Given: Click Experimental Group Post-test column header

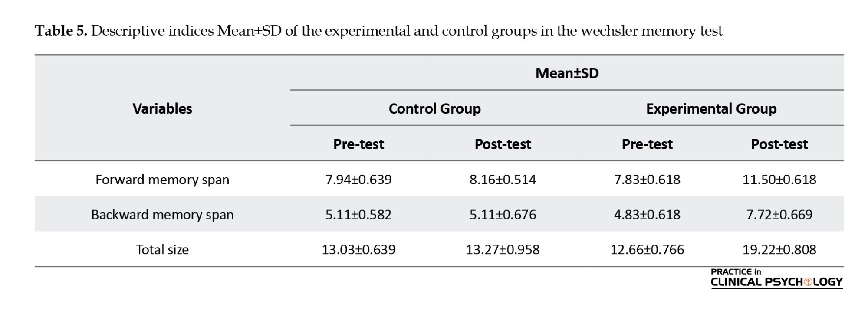Looking at the screenshot, I should [779, 144].
